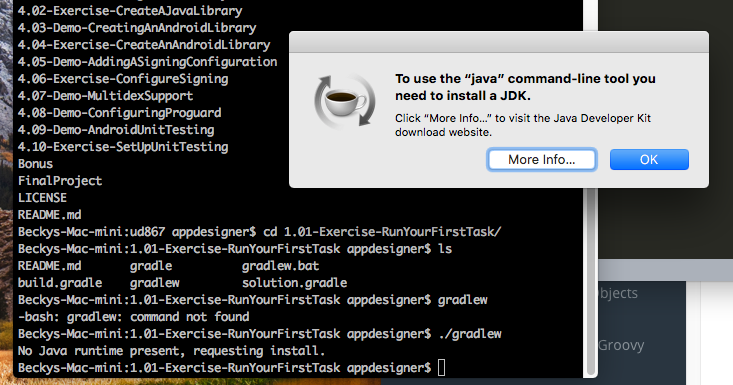Click the Bonus directory entry
Viewport: 733px width, 385px height.
click(x=35, y=164)
